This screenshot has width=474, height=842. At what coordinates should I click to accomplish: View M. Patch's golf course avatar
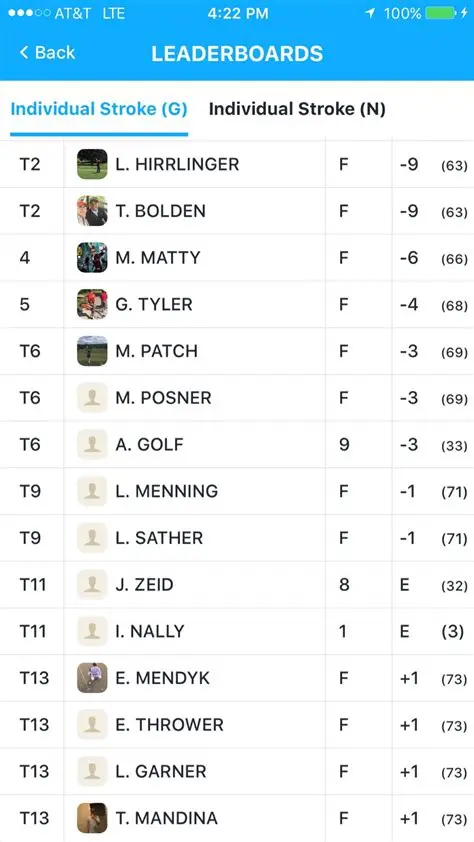[x=92, y=351]
